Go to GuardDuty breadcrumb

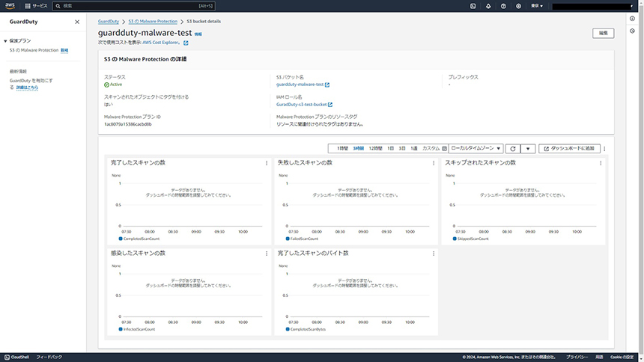(109, 22)
